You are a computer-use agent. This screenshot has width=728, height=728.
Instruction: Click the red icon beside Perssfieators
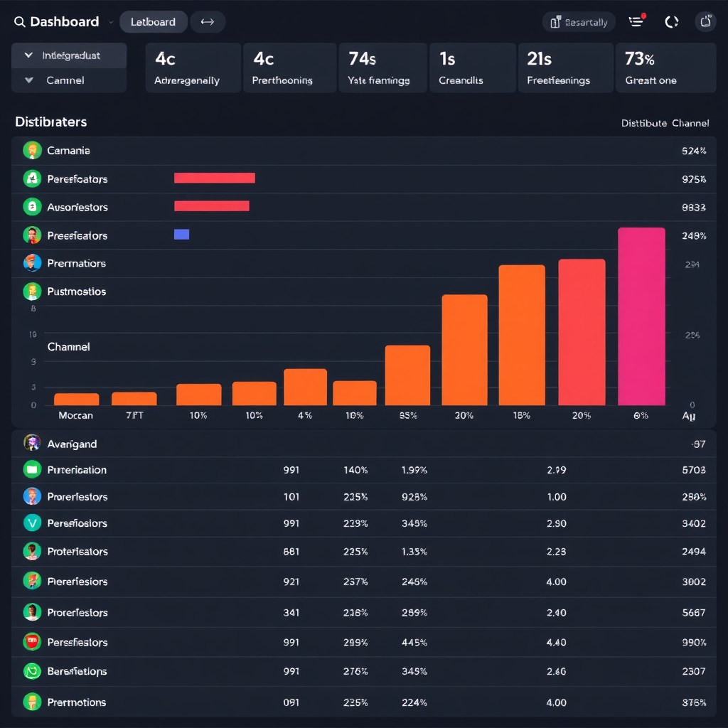coord(32,642)
